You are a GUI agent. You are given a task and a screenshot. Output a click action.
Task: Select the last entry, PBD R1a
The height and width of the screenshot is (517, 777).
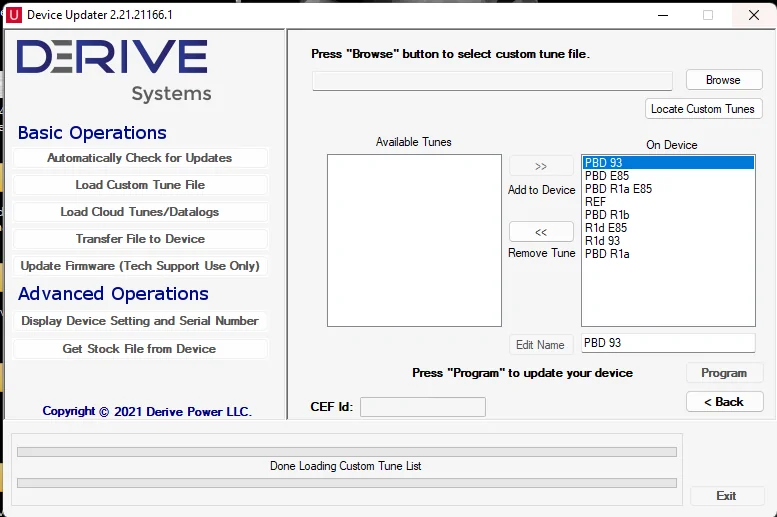click(668, 254)
